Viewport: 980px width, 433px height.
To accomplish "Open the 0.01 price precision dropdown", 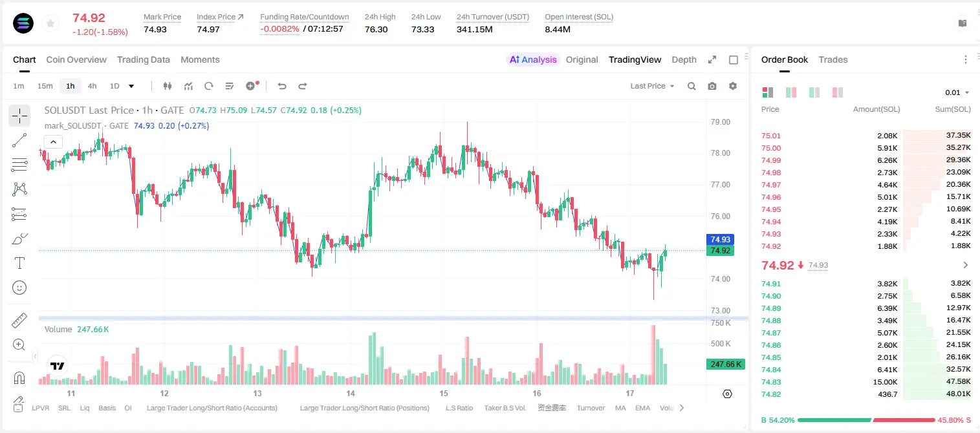I will [957, 92].
